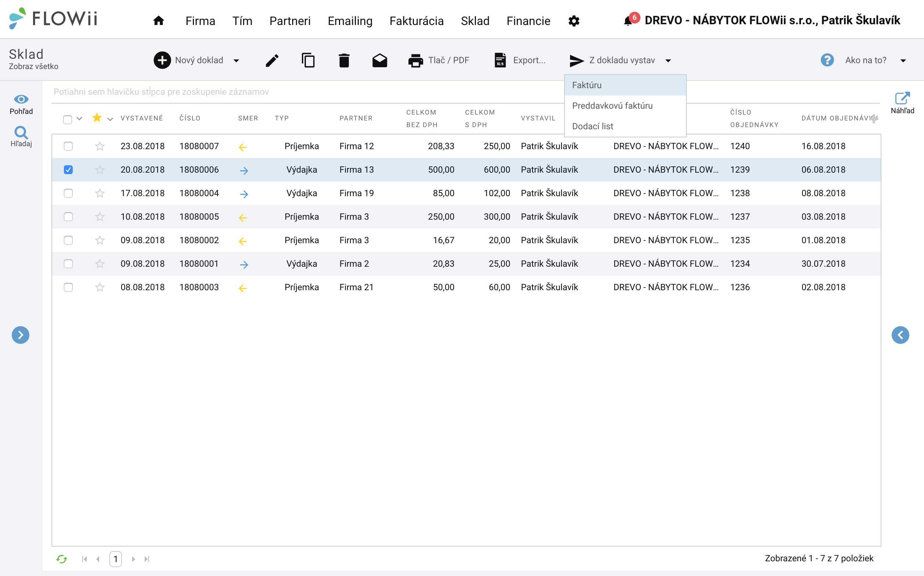The image size is (924, 576).
Task: Choose Preddavkovú faktúru from the dropdown
Action: 625,105
